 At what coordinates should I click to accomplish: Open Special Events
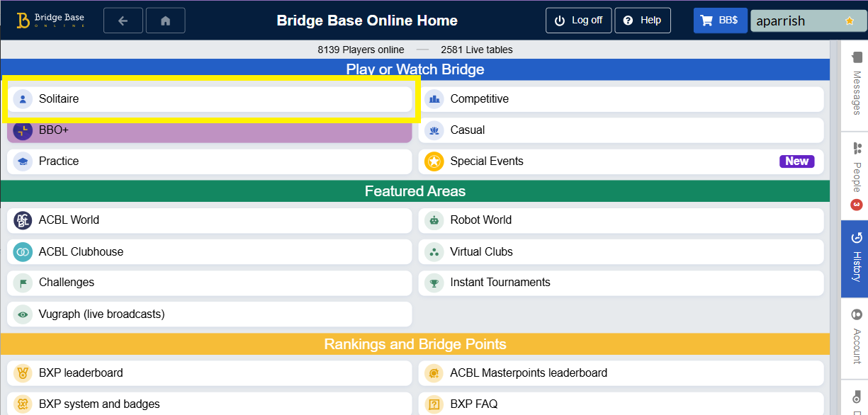(621, 161)
